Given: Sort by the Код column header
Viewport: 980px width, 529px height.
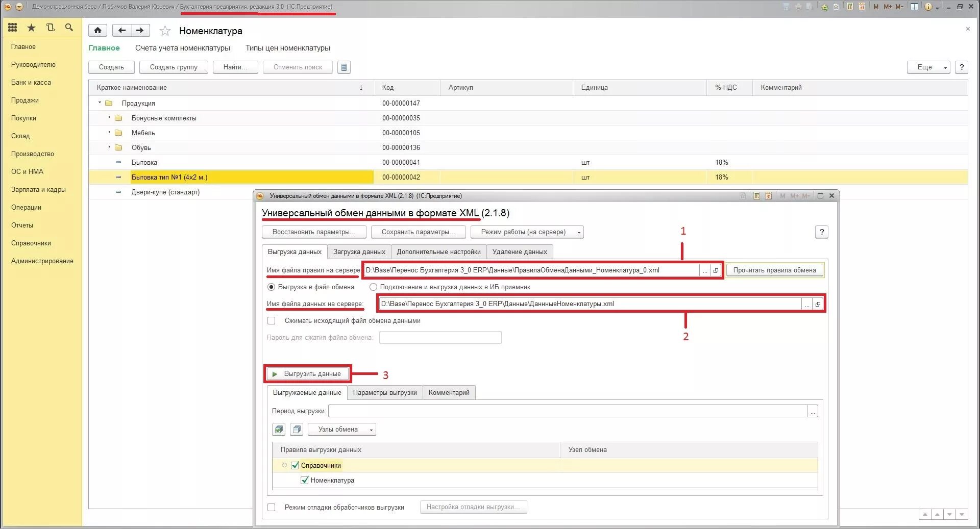Looking at the screenshot, I should [x=407, y=88].
